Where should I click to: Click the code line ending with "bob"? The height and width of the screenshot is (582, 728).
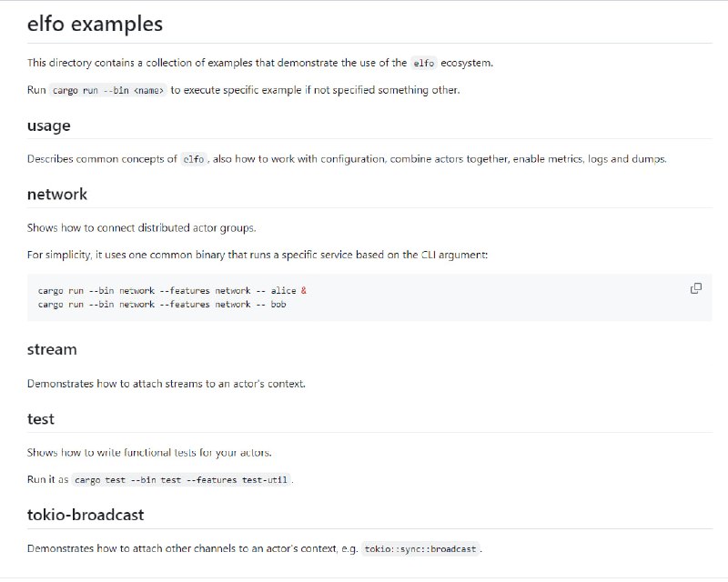(x=162, y=304)
